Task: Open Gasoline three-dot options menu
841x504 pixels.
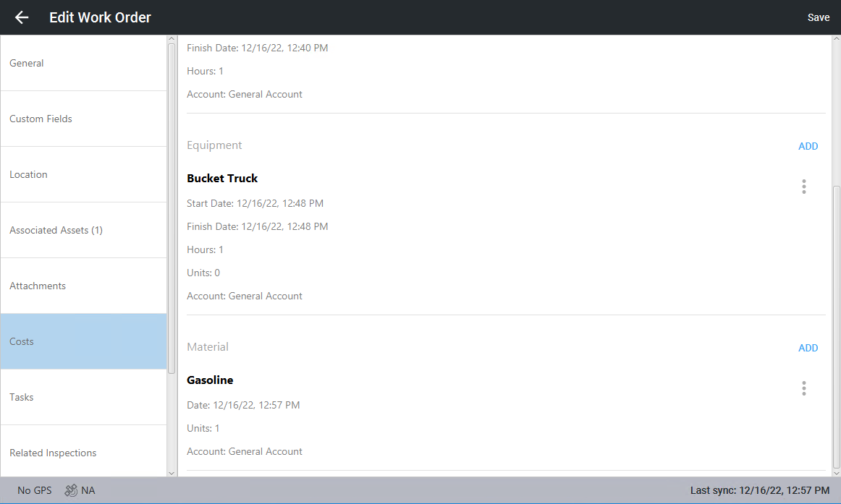Action: (x=803, y=388)
